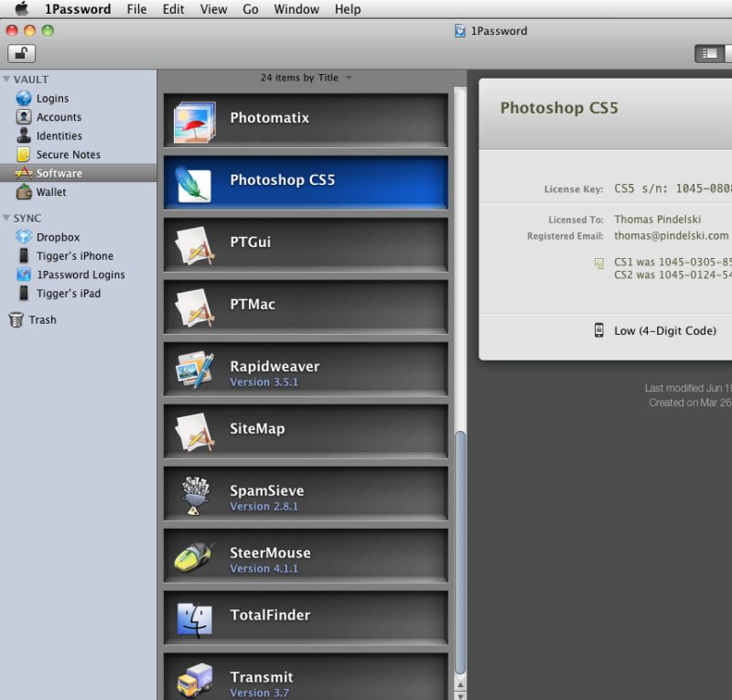The image size is (732, 700).
Task: Select the Tigger's iPad sync entry label
Action: pos(68,293)
